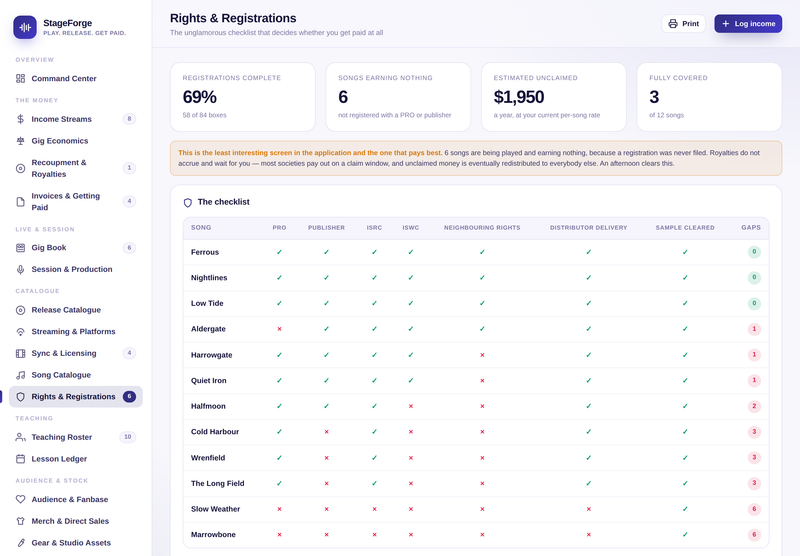Click the Teaching Roster people icon

20,437
